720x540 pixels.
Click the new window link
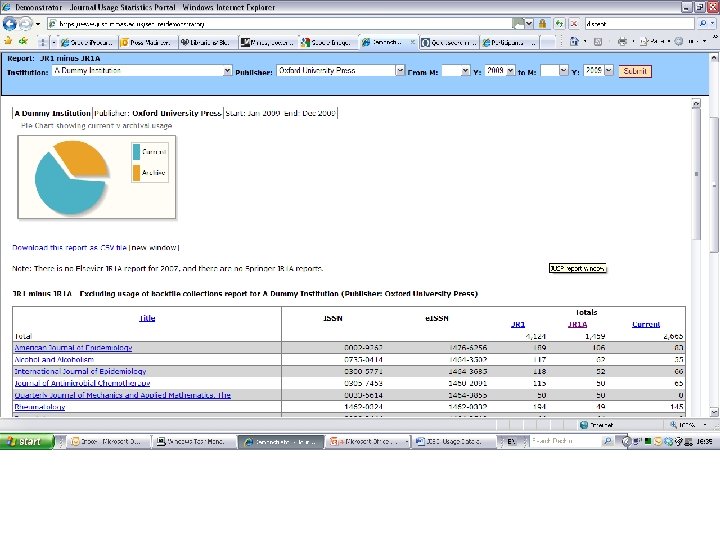pos(154,248)
